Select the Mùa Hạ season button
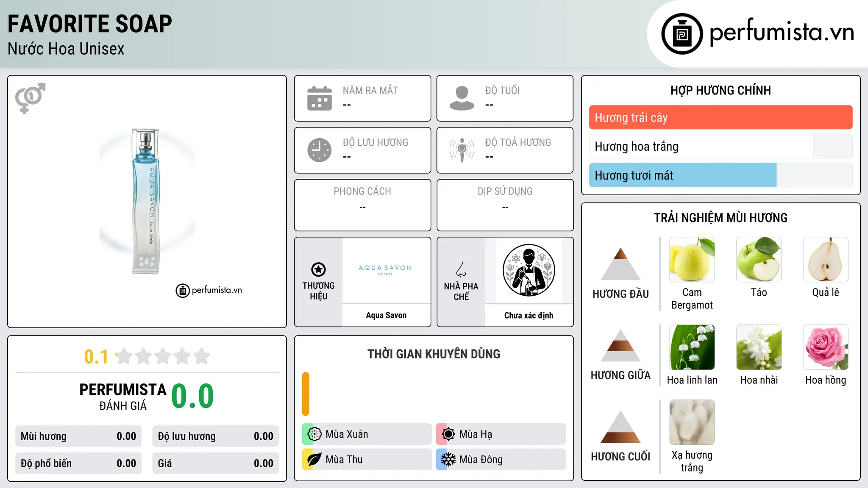This screenshot has width=868, height=488. [x=501, y=434]
